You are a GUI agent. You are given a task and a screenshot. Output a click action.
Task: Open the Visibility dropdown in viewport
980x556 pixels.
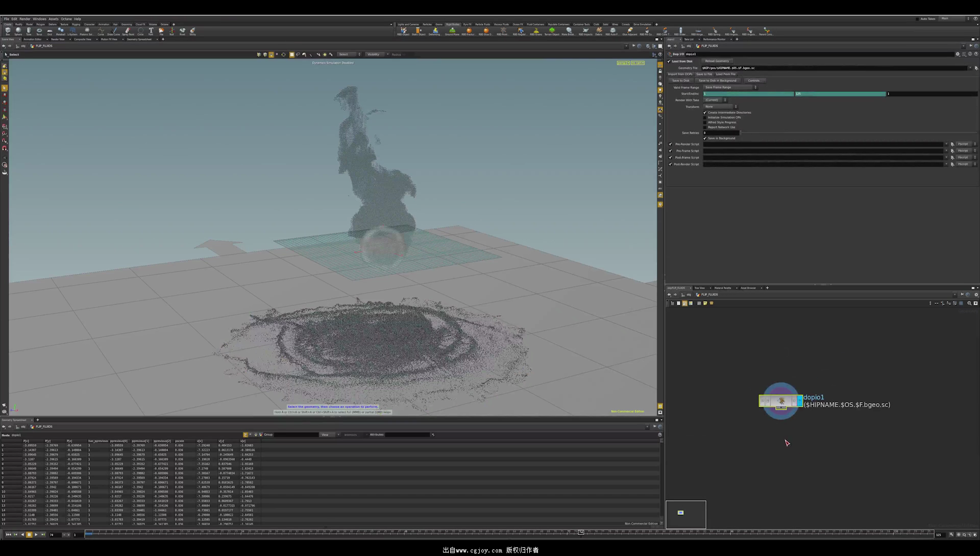coord(377,55)
